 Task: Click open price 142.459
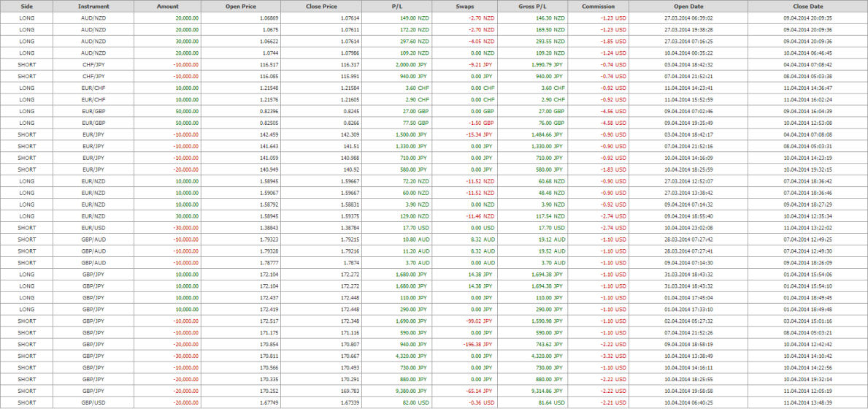click(x=269, y=134)
